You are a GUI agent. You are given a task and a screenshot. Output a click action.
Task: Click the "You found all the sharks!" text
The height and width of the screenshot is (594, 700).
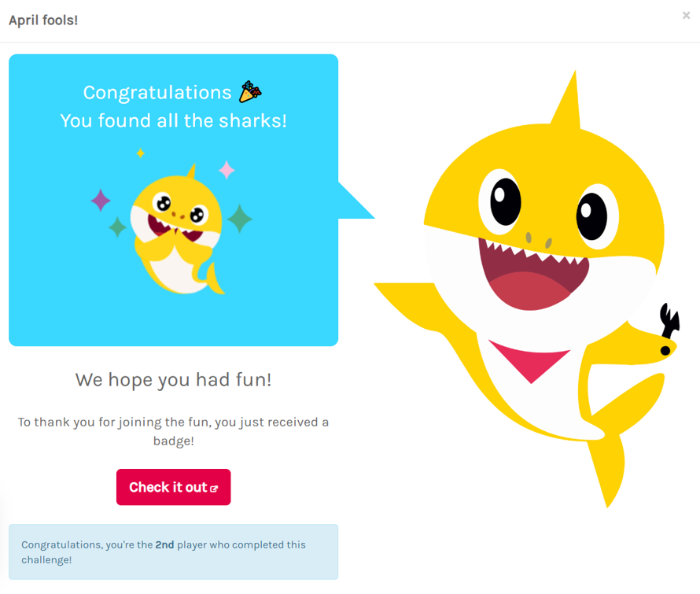173,121
